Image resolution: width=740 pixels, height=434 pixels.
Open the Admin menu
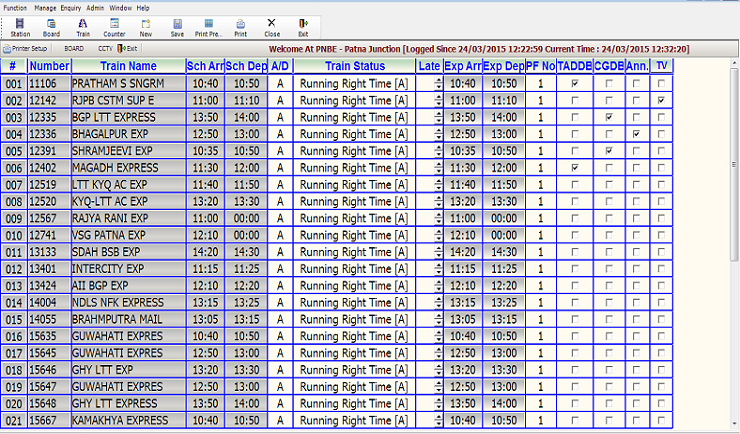pyautogui.click(x=95, y=7)
